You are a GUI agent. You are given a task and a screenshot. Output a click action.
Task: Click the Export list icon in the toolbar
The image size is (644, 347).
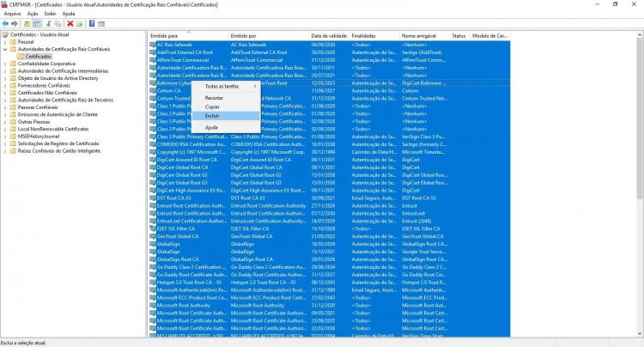80,24
